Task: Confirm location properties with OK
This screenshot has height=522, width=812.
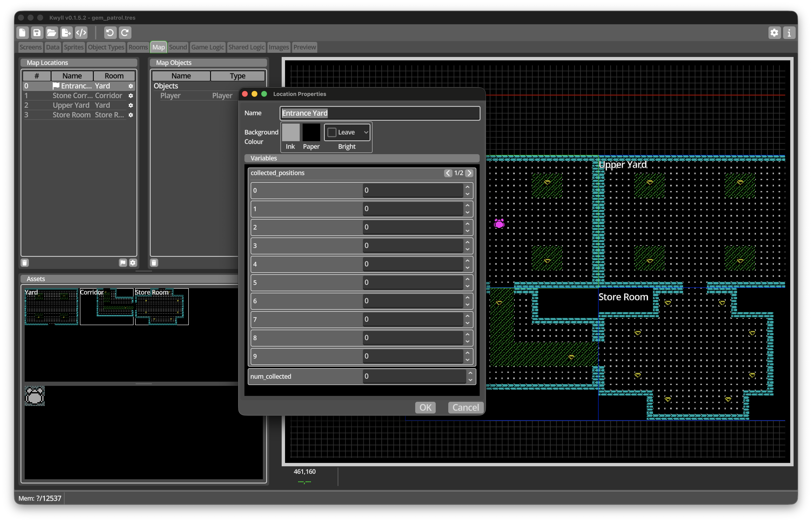Action: [x=425, y=407]
